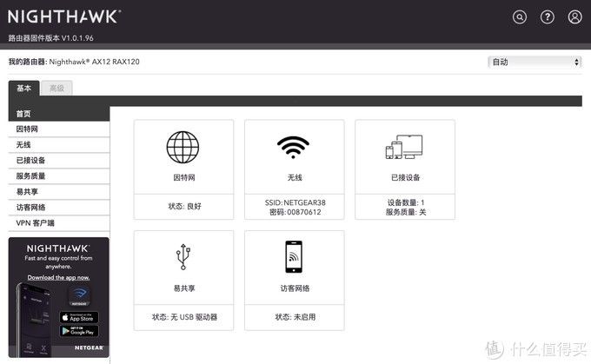Screen dimensions: 591x364
Task: Click the 已接设备 tile label
Action: coord(406,177)
